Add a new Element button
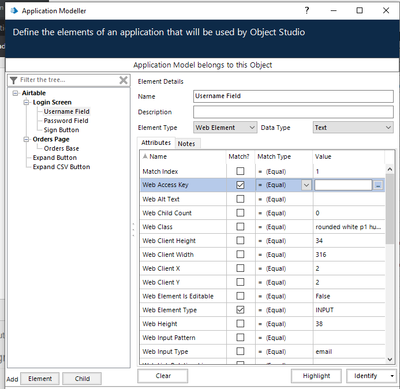 point(40,379)
